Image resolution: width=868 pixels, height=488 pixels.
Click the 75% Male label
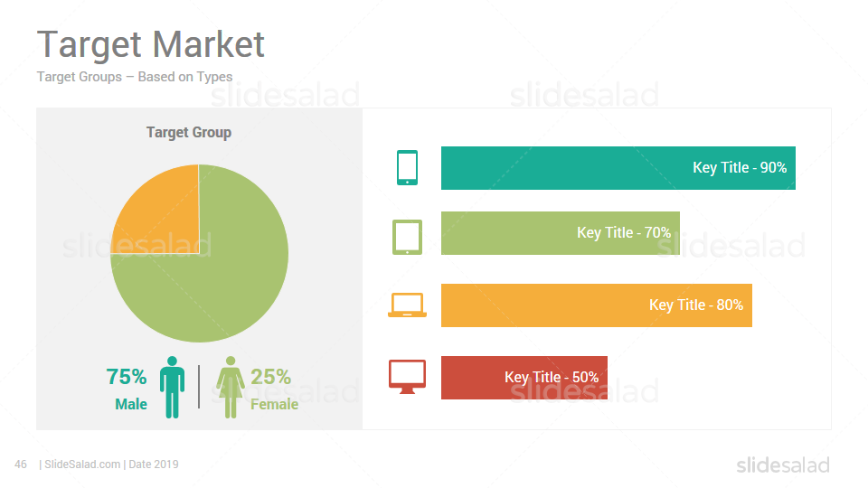click(127, 389)
